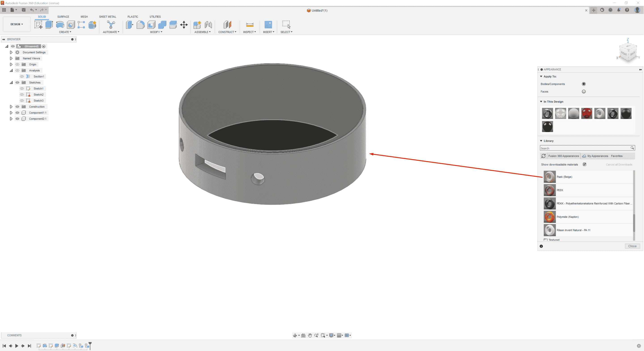
Task: Select Bodies/Components radio button
Action: [584, 84]
